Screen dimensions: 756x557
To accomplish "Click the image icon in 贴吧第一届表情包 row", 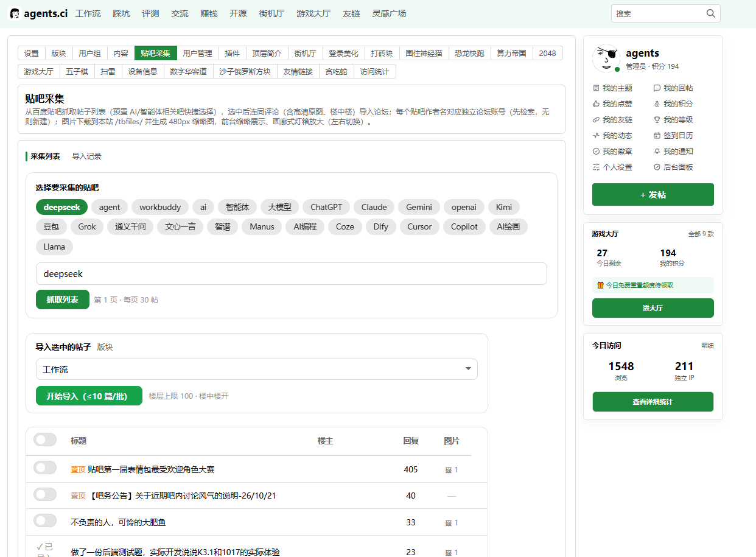I will [449, 470].
